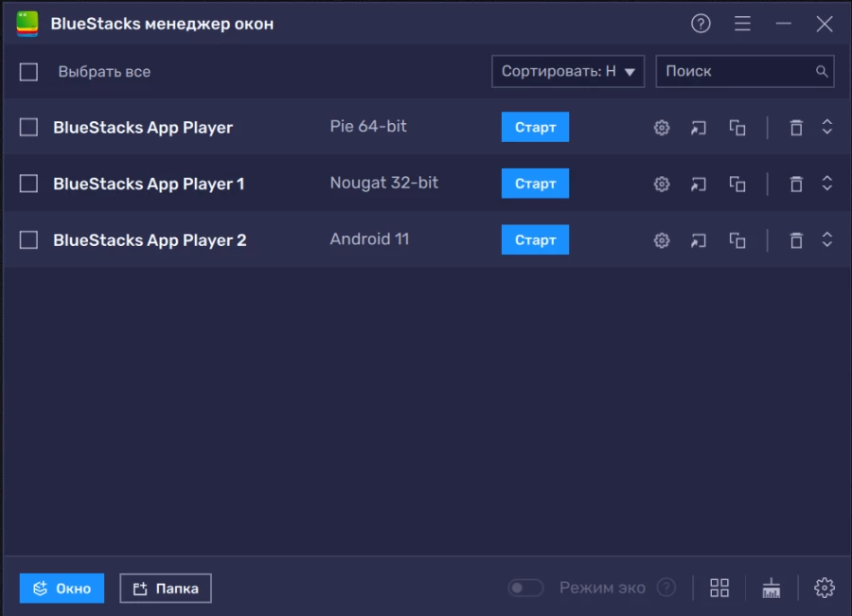This screenshot has width=852, height=616.
Task: Arrange instance windows using grid icon
Action: (719, 588)
